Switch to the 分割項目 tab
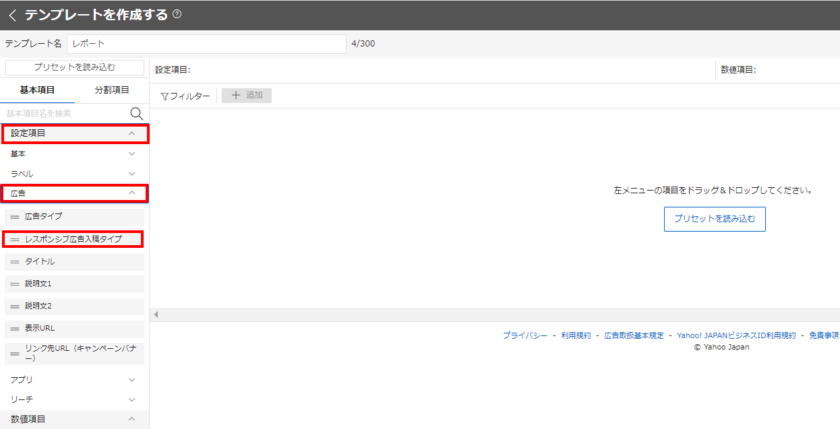Viewport: 840px width, 429px height. 111,90
